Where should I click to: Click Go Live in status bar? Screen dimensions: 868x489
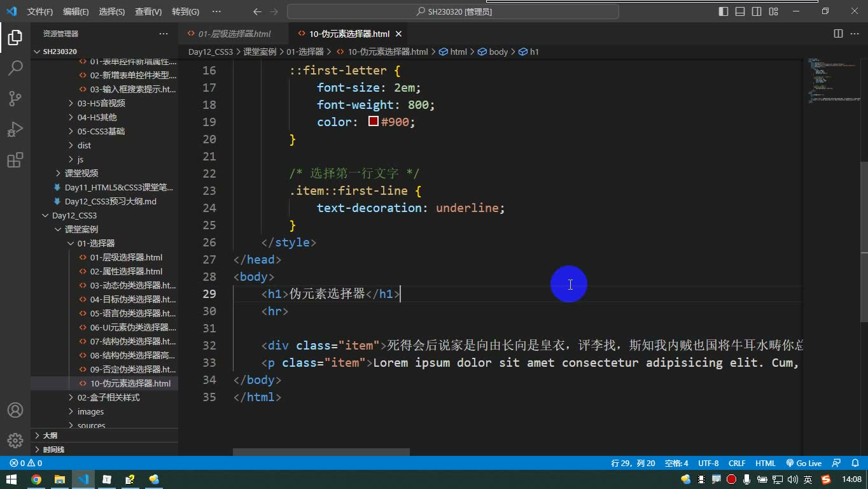click(804, 464)
